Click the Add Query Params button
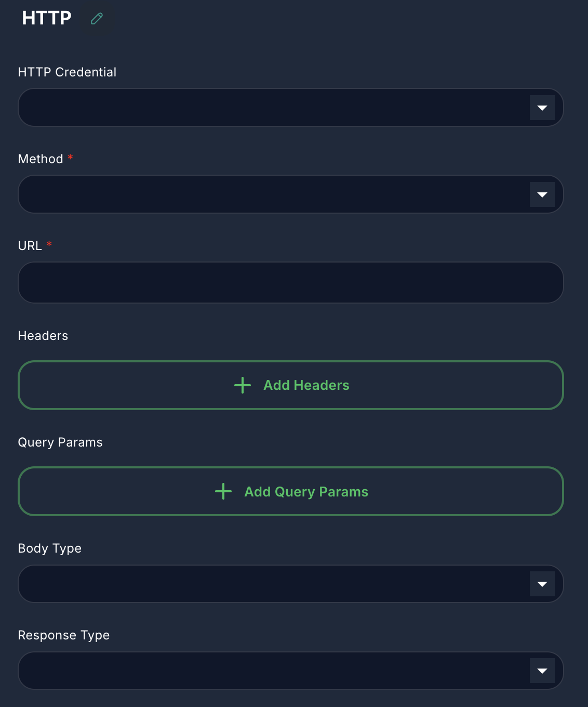The image size is (588, 707). pos(291,491)
